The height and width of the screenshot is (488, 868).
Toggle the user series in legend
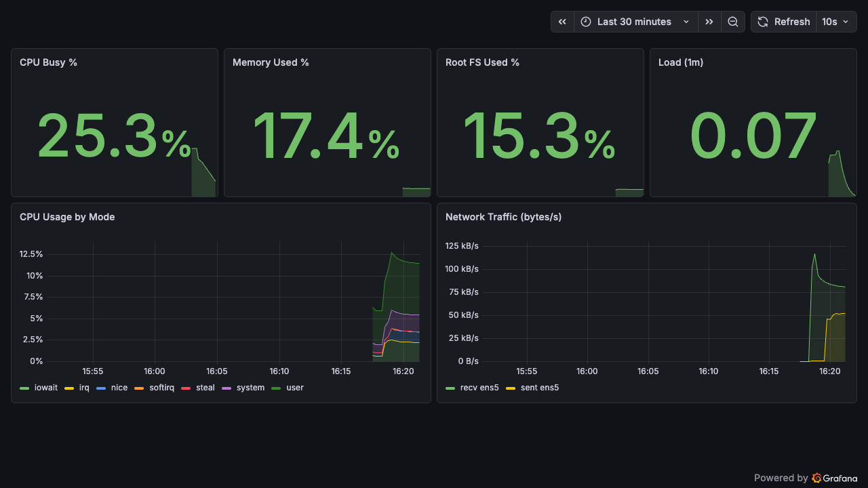point(295,388)
